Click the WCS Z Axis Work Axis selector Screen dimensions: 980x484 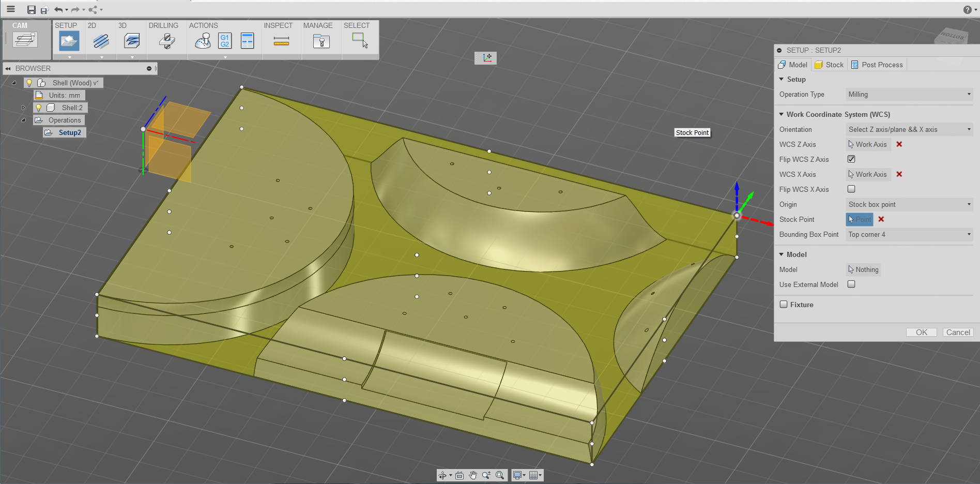[x=868, y=144]
